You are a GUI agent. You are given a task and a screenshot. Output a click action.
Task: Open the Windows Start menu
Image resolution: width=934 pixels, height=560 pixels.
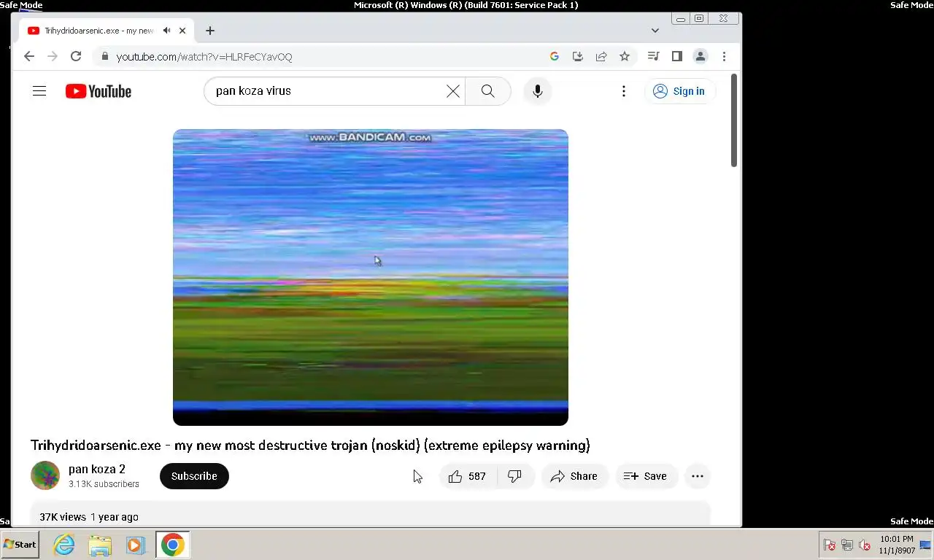coord(20,545)
